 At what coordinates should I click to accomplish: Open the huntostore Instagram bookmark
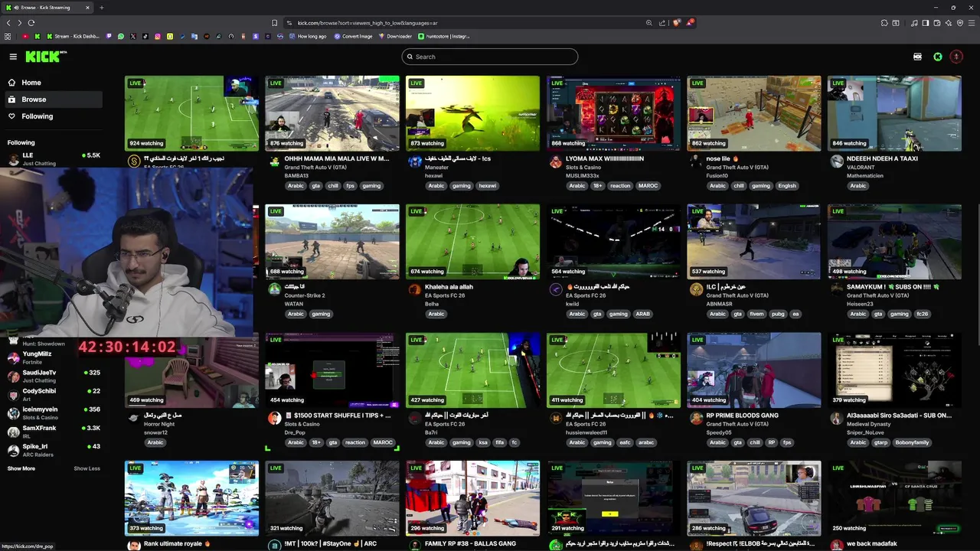click(x=444, y=36)
